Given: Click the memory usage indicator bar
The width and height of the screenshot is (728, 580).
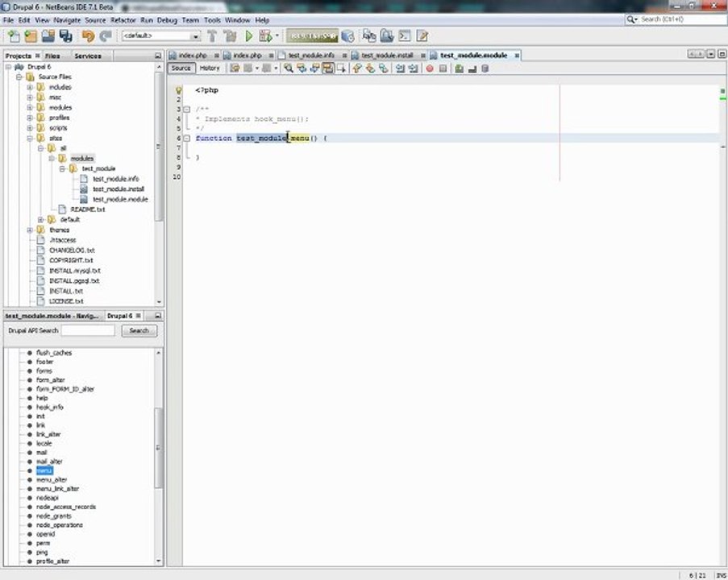Looking at the screenshot, I should point(313,35).
